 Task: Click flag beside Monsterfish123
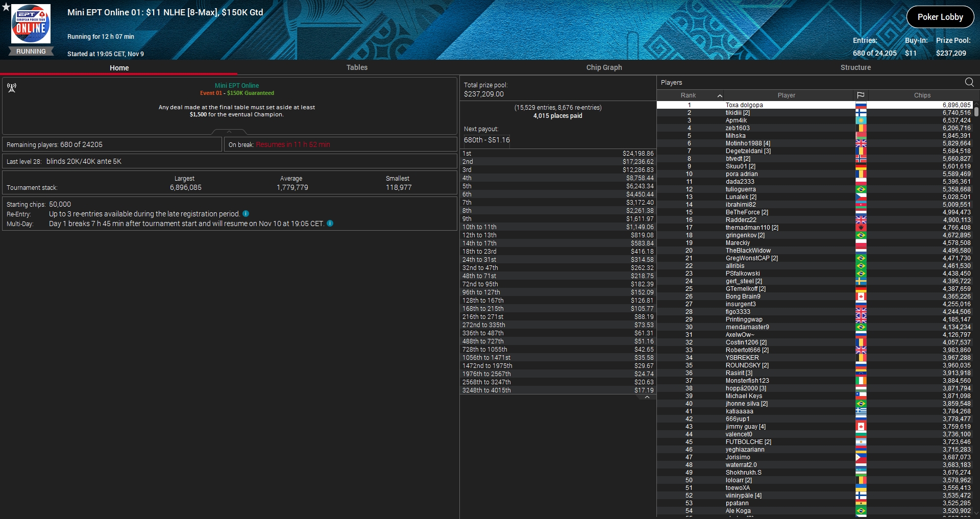861,381
